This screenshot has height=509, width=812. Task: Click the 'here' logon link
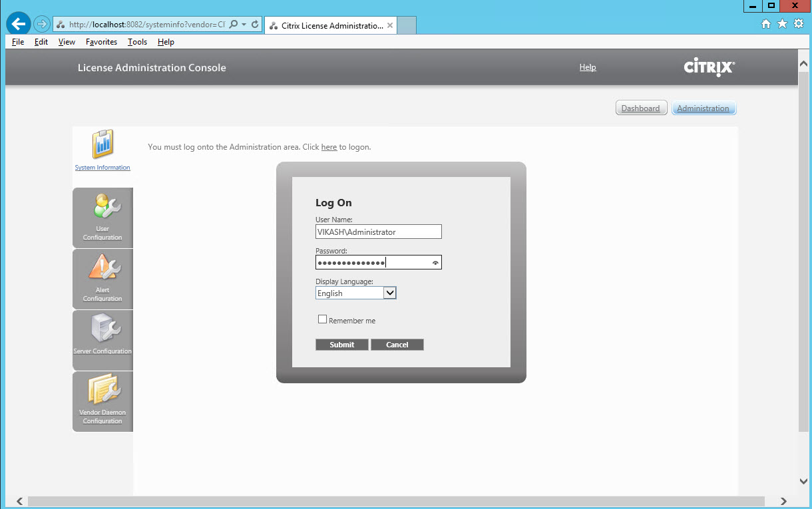pos(329,147)
